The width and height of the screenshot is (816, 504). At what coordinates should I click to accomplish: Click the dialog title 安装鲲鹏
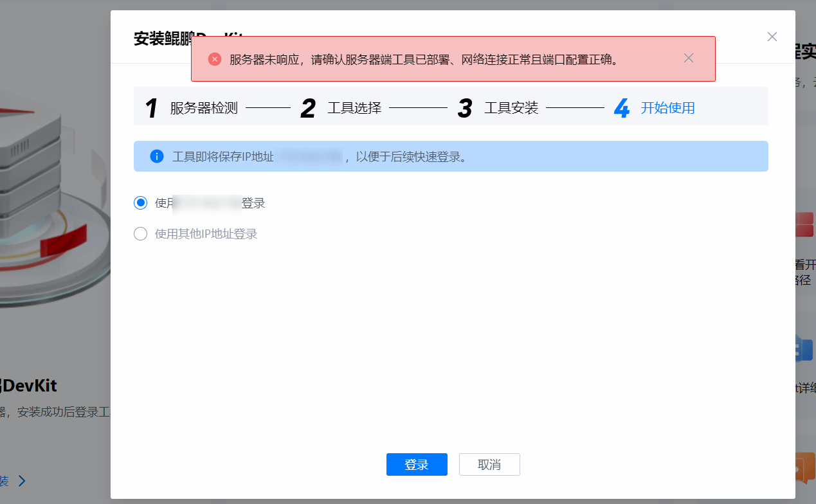click(164, 39)
